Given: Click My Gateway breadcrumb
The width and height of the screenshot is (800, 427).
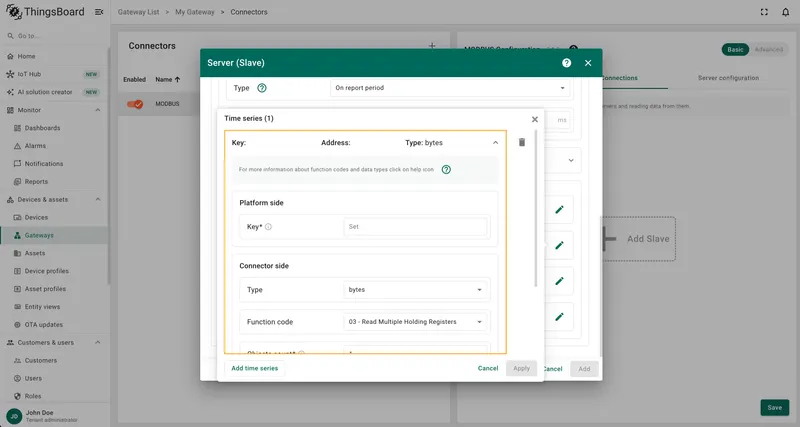Looking at the screenshot, I should click(x=194, y=12).
